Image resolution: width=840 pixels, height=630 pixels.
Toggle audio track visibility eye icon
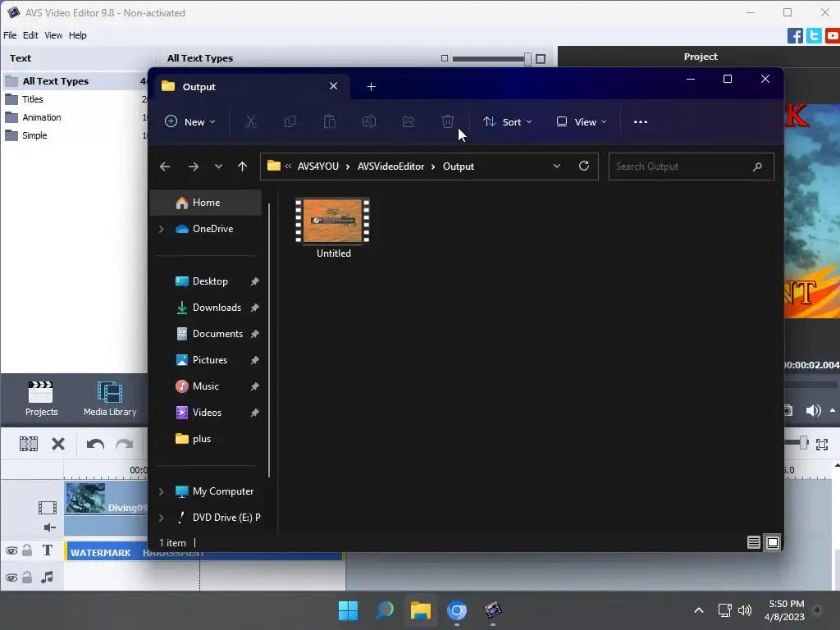point(11,577)
